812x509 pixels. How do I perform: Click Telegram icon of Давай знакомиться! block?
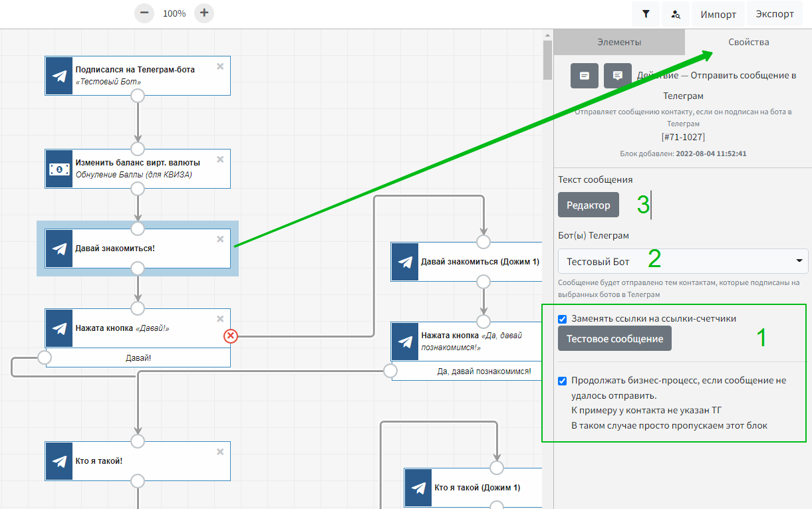click(x=59, y=249)
